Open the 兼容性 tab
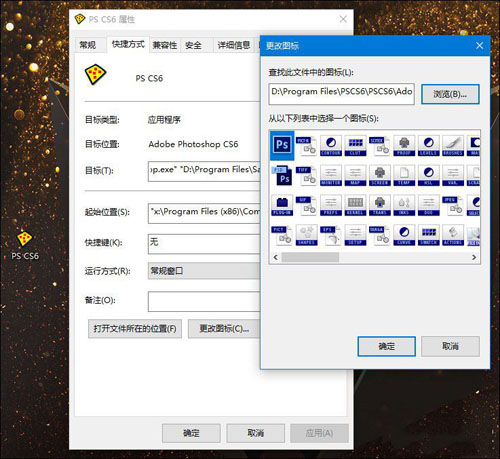This screenshot has height=459, width=500. (x=165, y=45)
